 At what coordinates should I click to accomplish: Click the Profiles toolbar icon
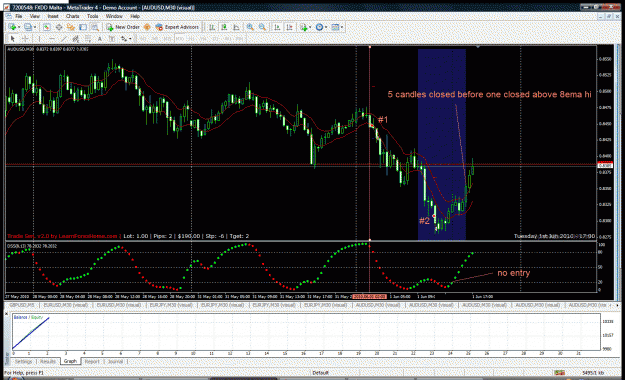28,27
